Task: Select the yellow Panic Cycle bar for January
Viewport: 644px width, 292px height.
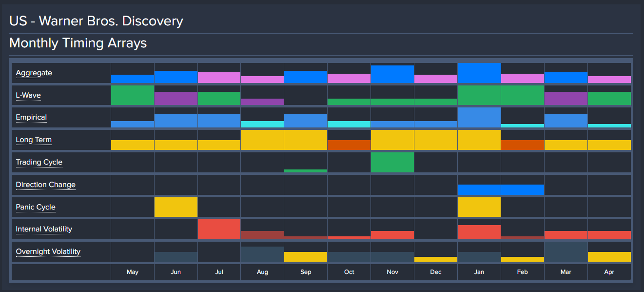Action: click(x=479, y=207)
